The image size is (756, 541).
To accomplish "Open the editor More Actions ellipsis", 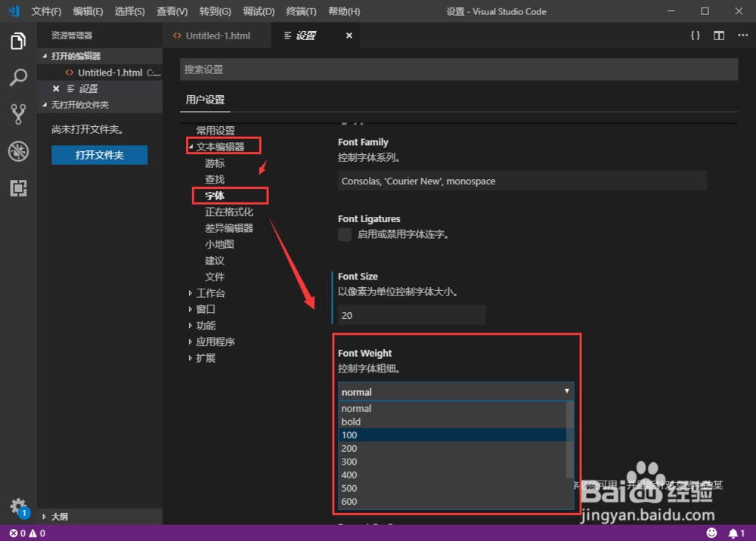I will (x=742, y=36).
